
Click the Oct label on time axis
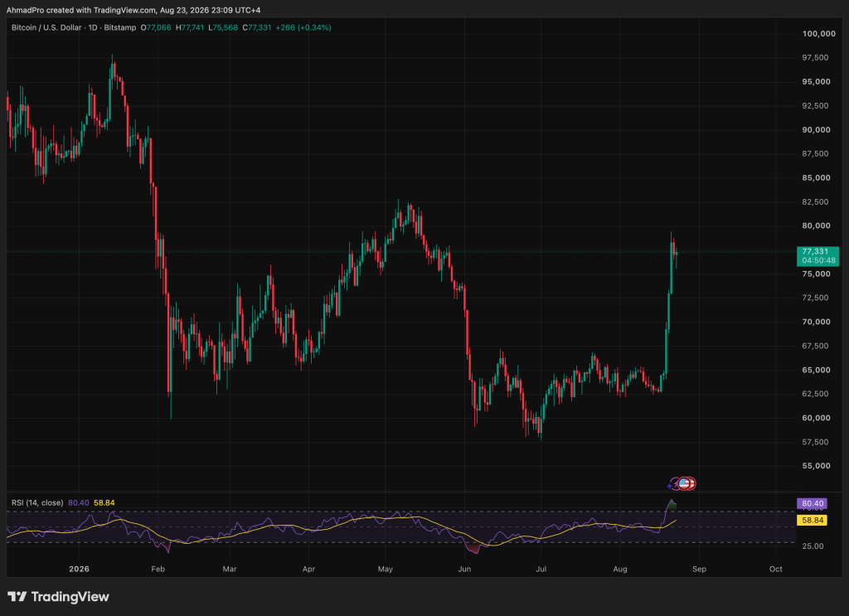tap(776, 569)
